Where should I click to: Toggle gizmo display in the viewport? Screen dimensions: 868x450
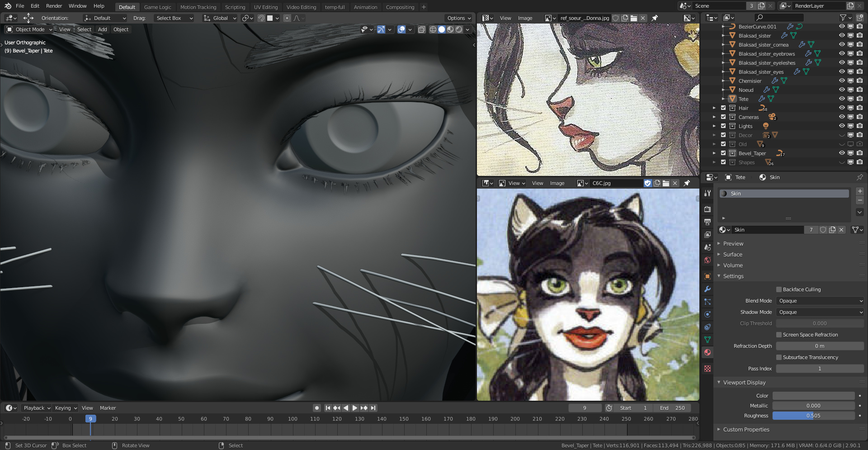pyautogui.click(x=381, y=29)
